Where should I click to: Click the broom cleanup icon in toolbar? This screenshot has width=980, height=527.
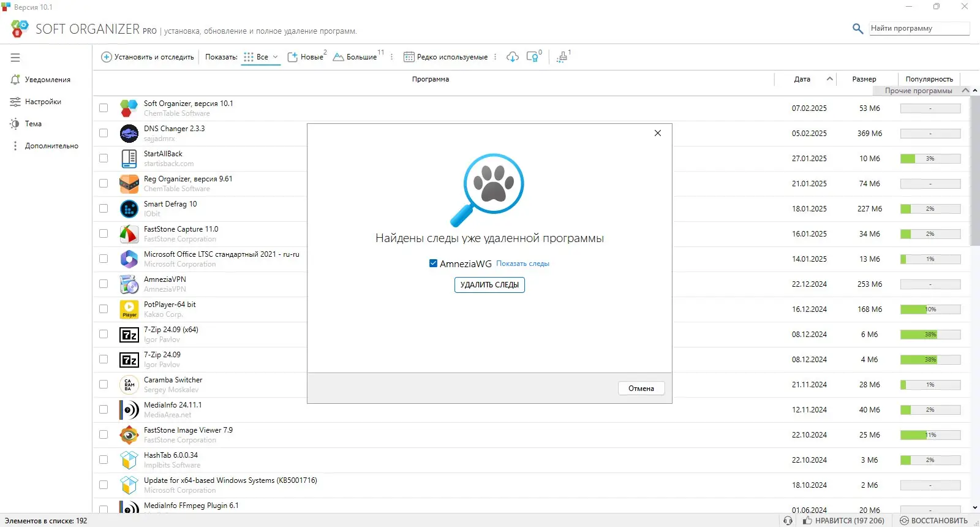pos(562,57)
